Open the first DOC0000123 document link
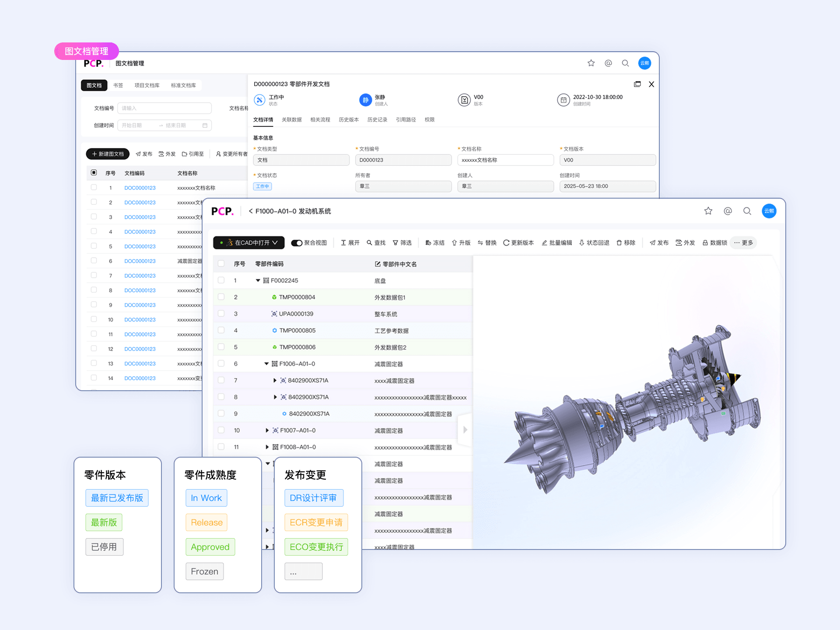Image resolution: width=840 pixels, height=630 pixels. 140,188
